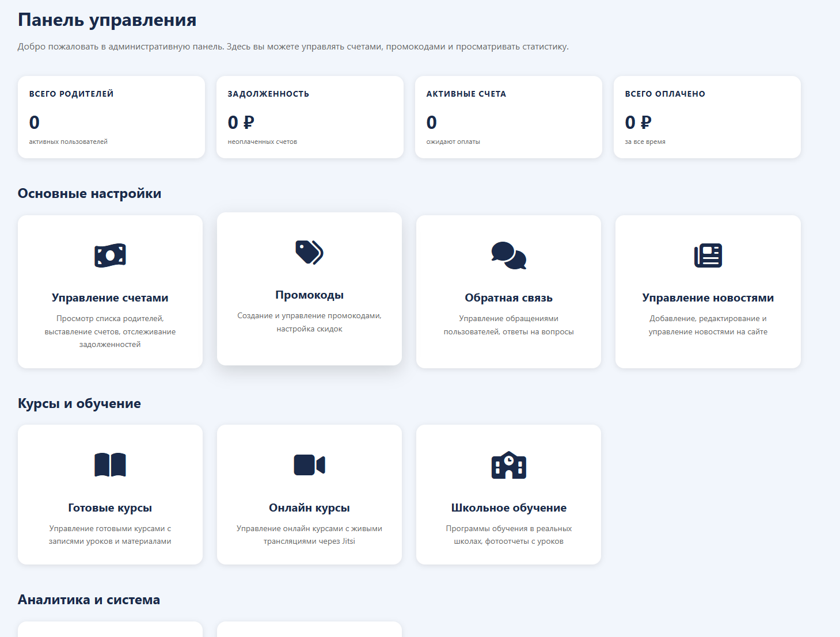Open the Онлайн курсы card title
Image resolution: width=840 pixels, height=637 pixels.
309,508
